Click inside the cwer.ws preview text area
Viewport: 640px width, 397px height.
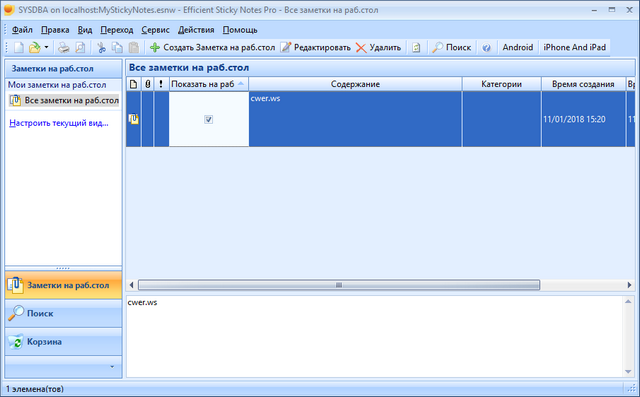tap(375, 337)
